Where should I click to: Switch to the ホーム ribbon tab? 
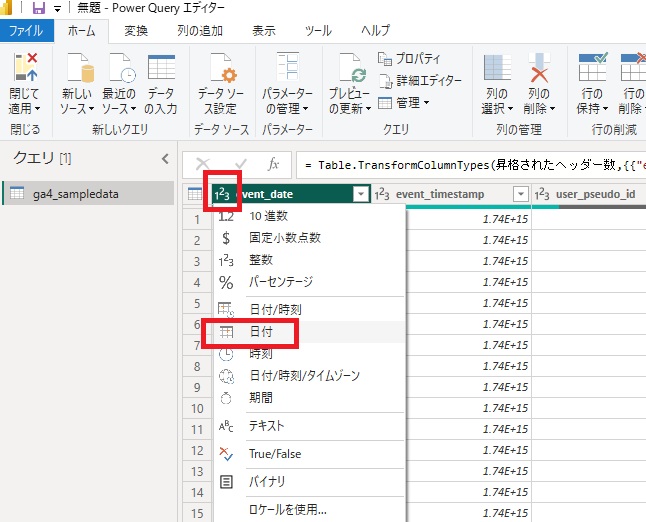pyautogui.click(x=81, y=31)
